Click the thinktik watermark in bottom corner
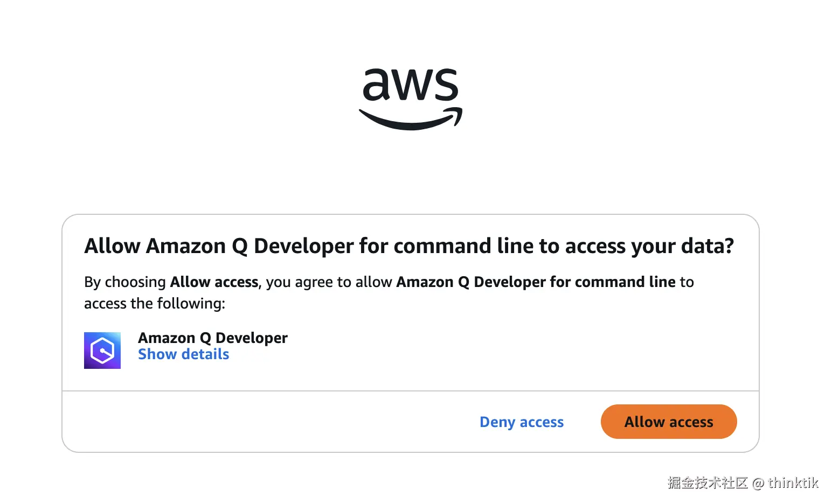Image resolution: width=832 pixels, height=504 pixels. coord(793,482)
